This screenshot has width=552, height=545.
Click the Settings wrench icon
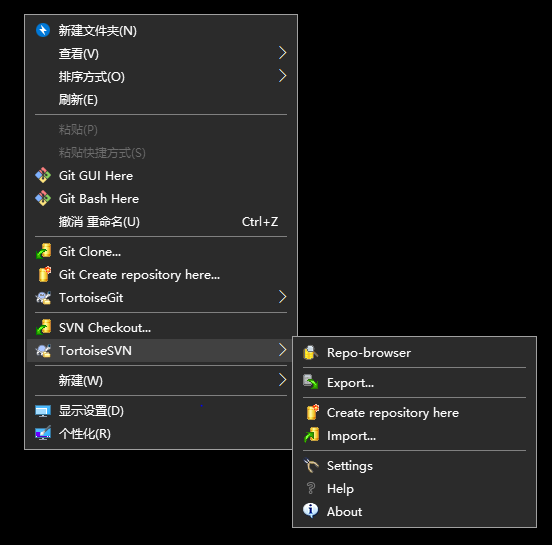coord(311,465)
